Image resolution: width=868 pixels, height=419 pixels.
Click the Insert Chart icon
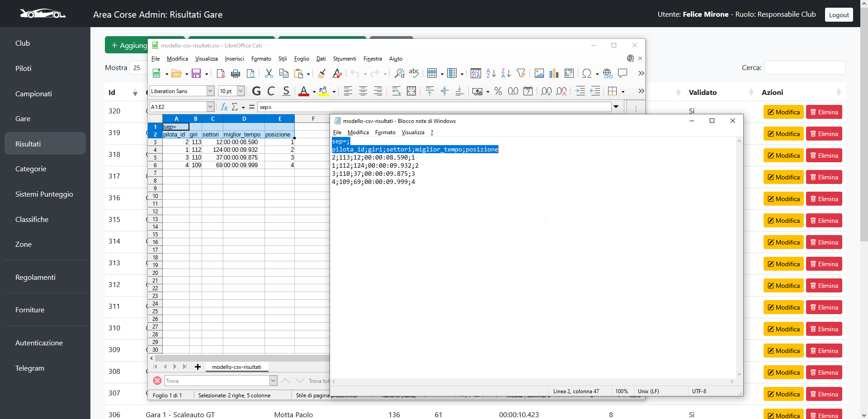coord(554,74)
